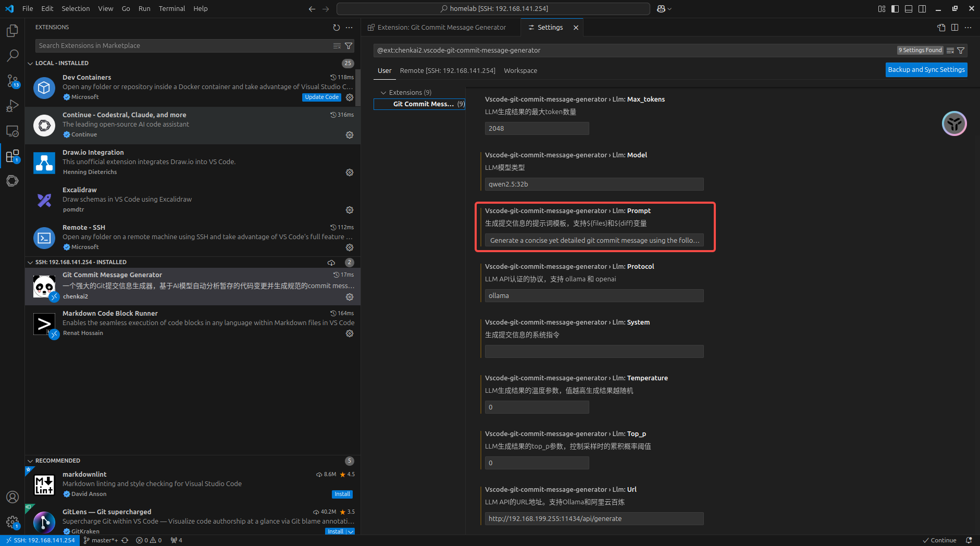Open Source Control view with 13 changes
The height and width of the screenshot is (546, 980).
point(13,81)
